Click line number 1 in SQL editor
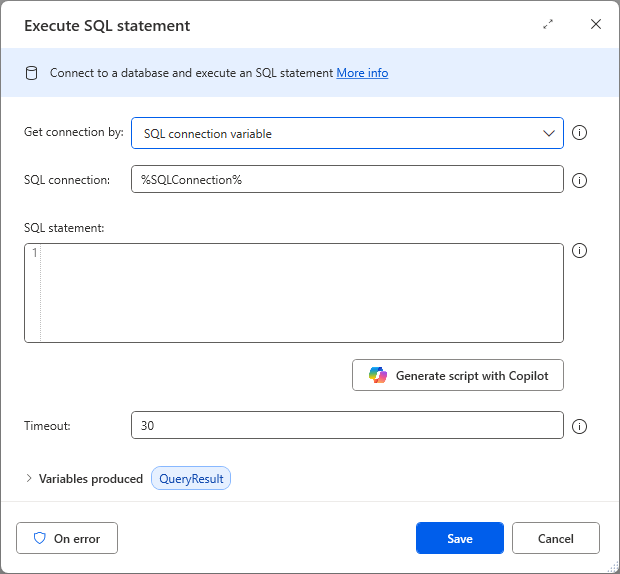This screenshot has height=574, width=620. [x=34, y=253]
